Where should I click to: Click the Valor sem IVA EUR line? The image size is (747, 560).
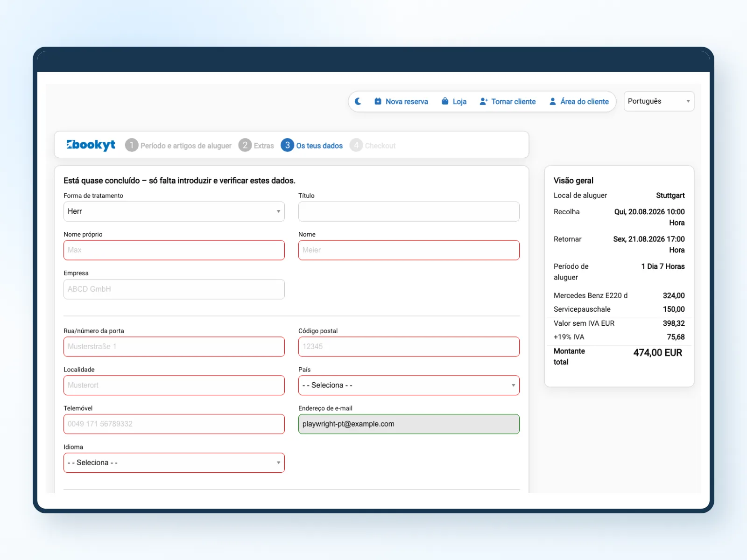click(619, 323)
